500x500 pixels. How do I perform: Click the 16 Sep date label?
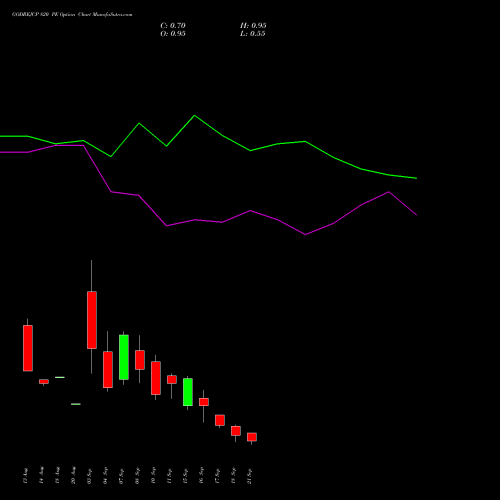pyautogui.click(x=202, y=476)
